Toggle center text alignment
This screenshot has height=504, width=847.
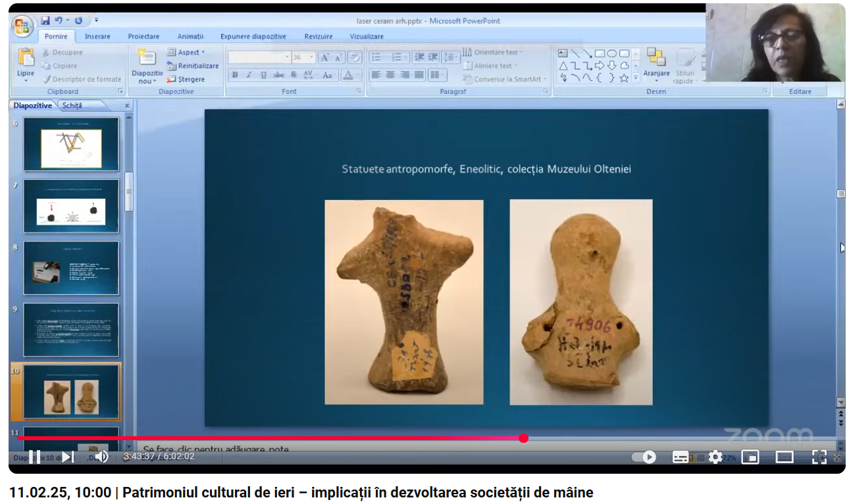[x=390, y=75]
